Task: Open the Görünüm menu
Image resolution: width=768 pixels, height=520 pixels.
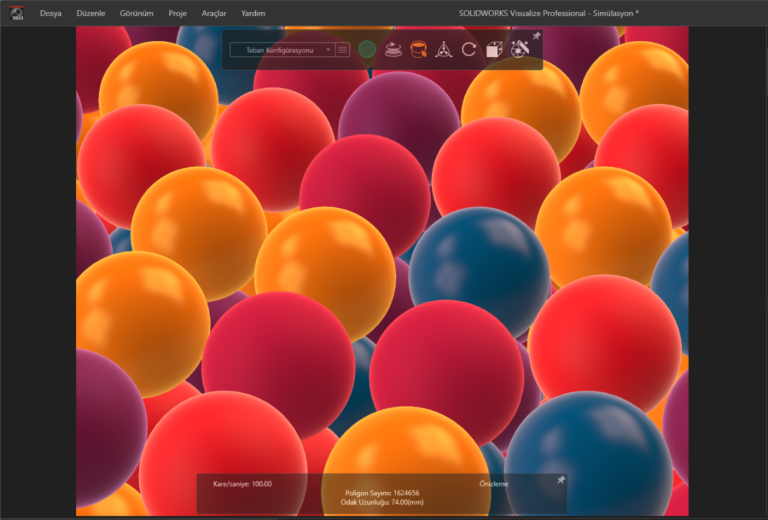Action: pos(136,14)
